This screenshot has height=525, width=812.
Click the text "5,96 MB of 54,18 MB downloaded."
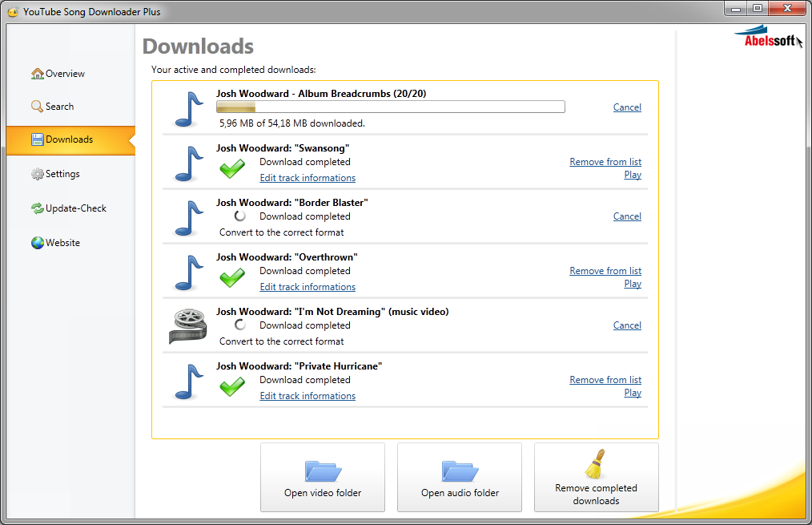tap(292, 123)
